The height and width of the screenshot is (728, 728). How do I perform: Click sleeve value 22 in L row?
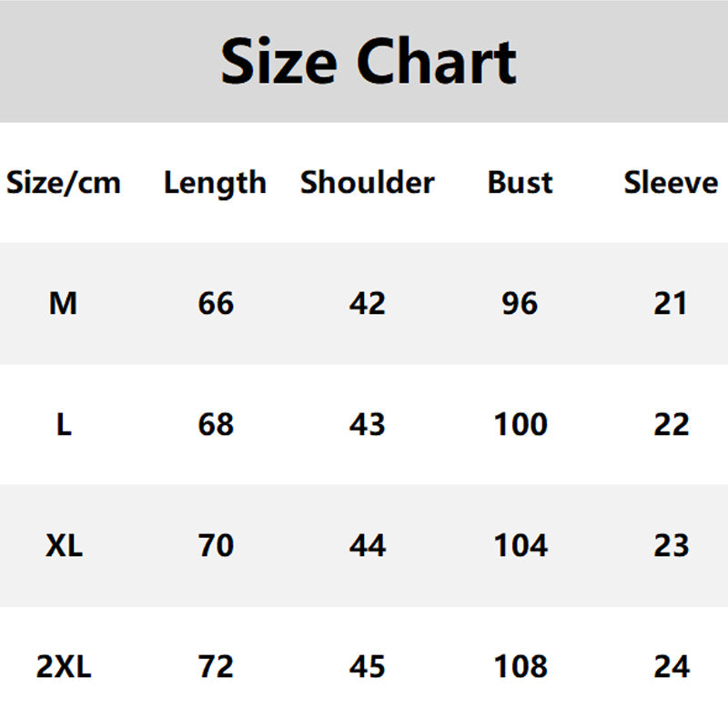click(672, 424)
